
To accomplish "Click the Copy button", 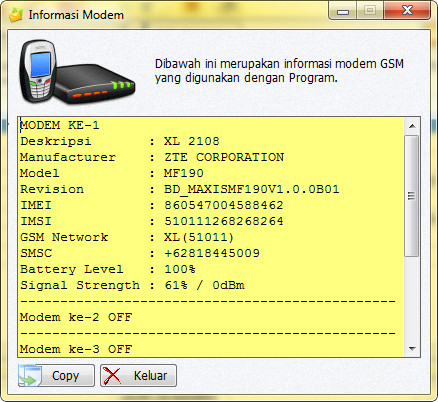I will (56, 376).
